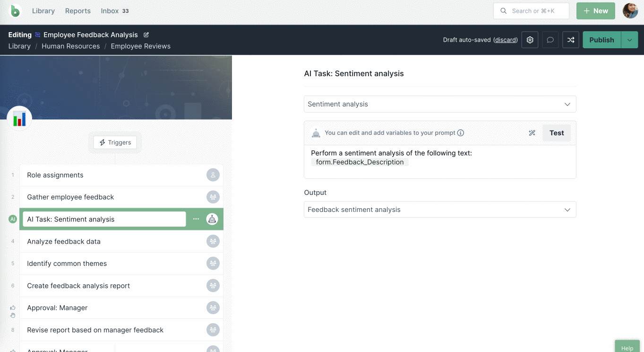Go to the Reports section

(77, 10)
